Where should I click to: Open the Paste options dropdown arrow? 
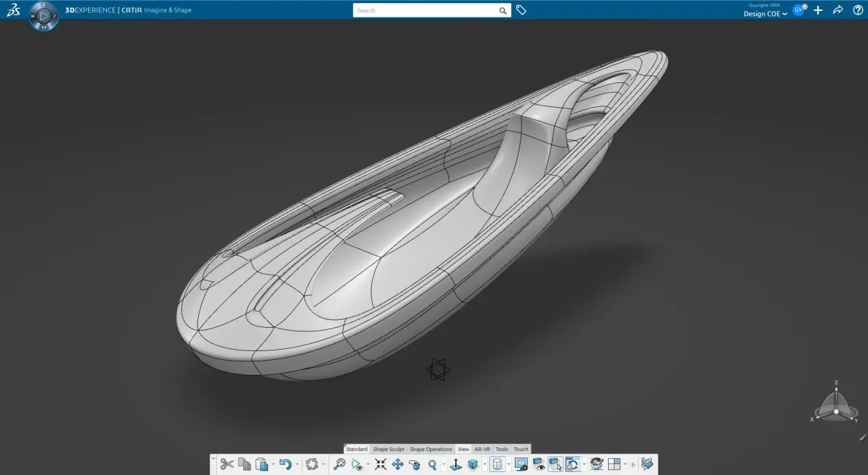(273, 465)
